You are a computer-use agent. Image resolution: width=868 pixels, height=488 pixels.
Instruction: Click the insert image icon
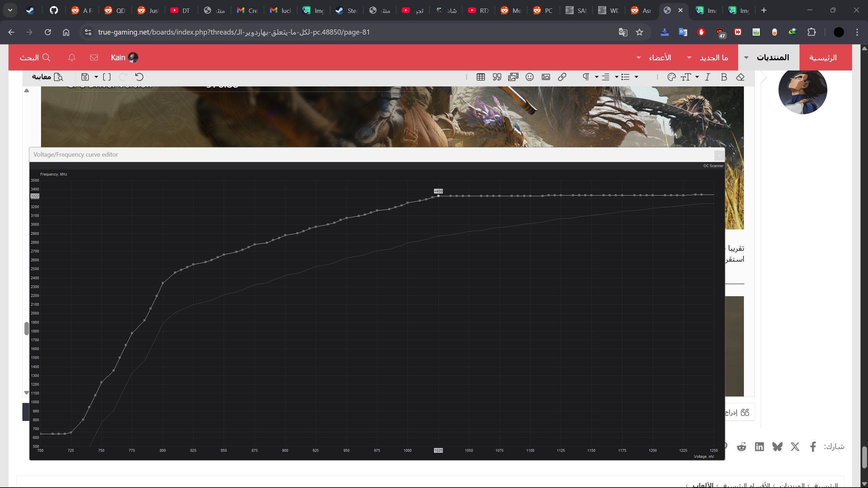click(x=546, y=77)
